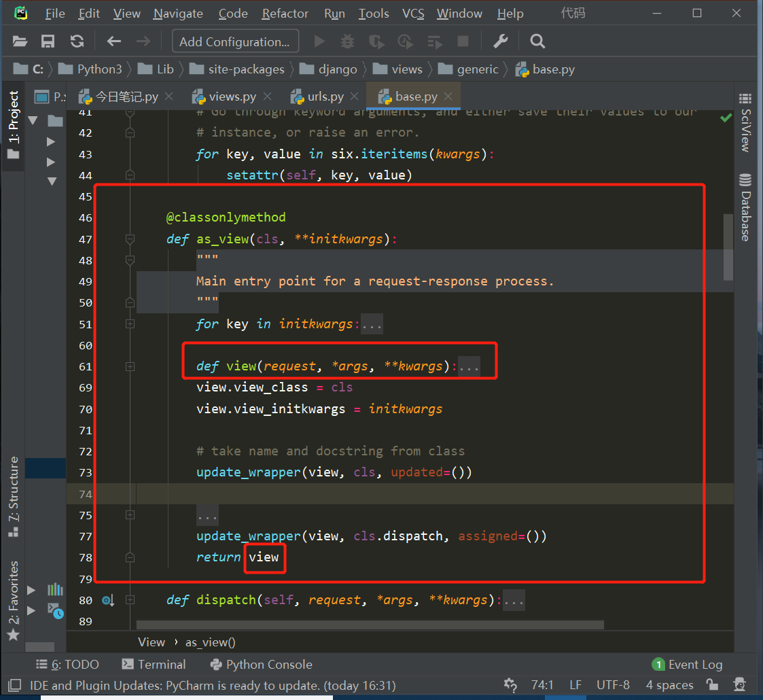Toggle the Terminal tool window
This screenshot has height=700, width=763.
[x=154, y=665]
